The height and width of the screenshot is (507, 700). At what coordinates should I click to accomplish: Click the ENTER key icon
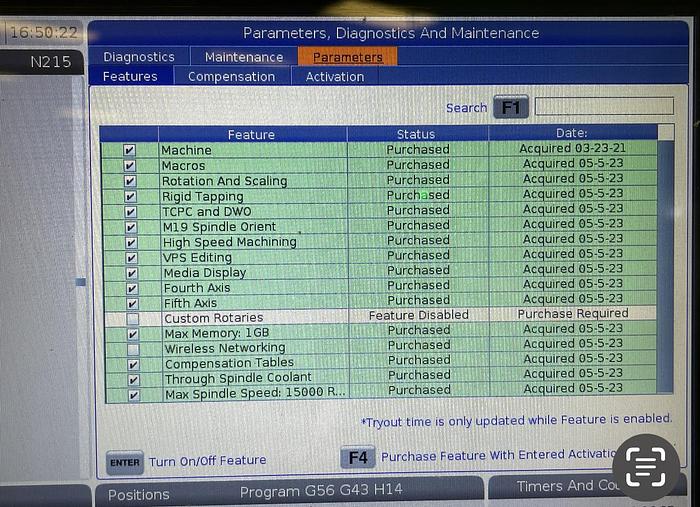125,461
